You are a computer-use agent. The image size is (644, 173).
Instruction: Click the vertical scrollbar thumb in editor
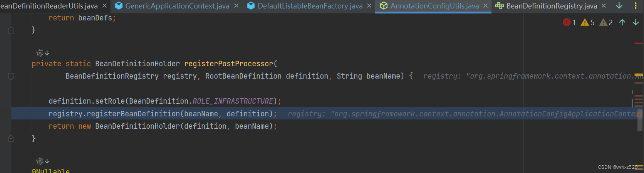tap(640, 119)
